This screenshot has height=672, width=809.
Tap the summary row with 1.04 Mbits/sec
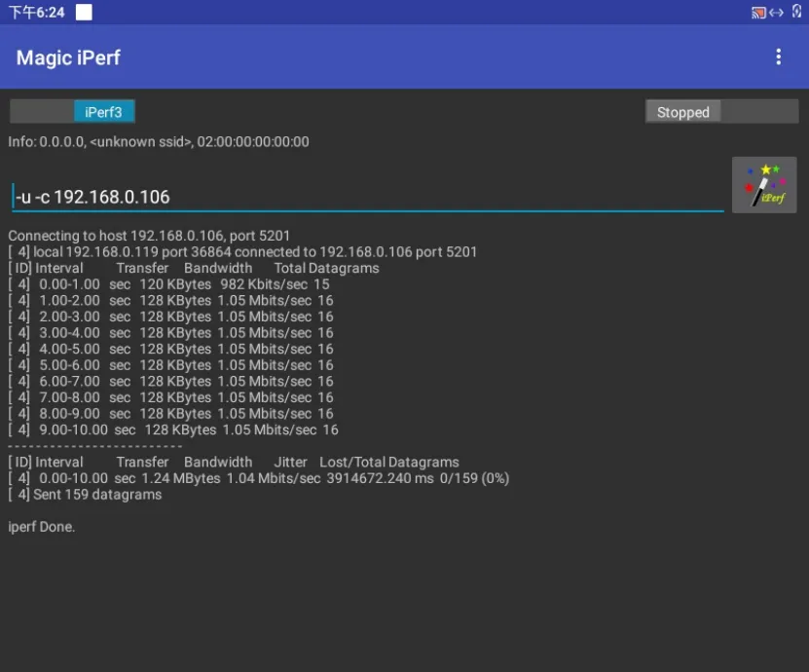[258, 478]
